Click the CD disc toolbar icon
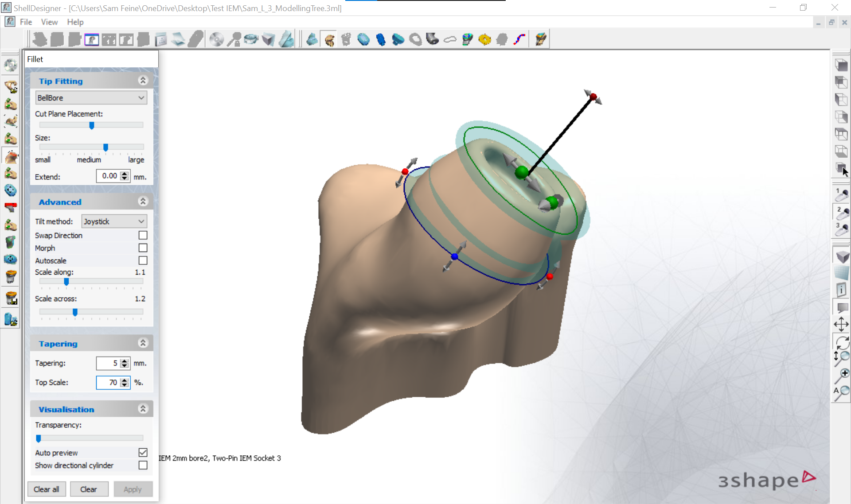The width and height of the screenshot is (851, 504). (x=216, y=39)
